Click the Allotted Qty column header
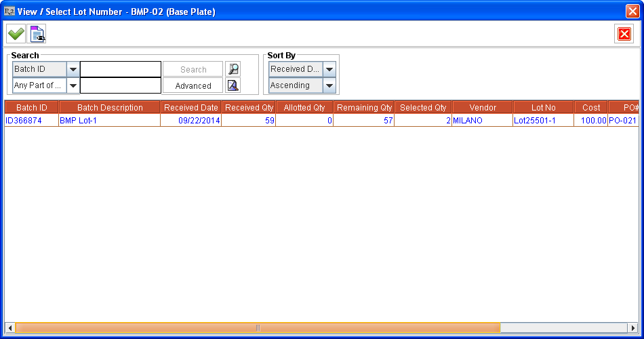The image size is (644, 339). pos(304,108)
